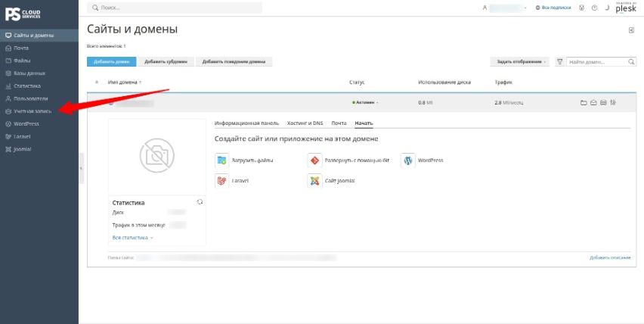The image size is (644, 324).
Task: Launch the WordPress installer icon
Action: [x=408, y=160]
